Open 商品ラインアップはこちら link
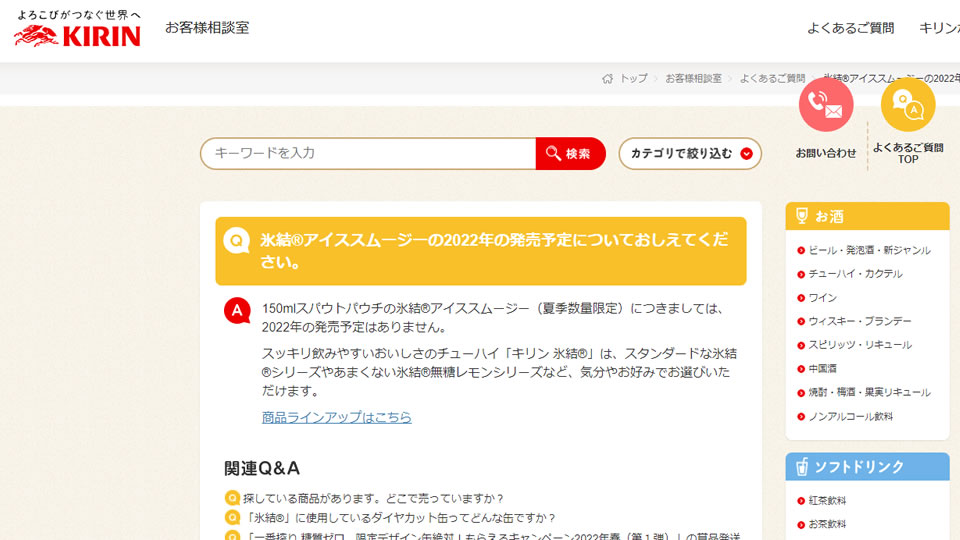This screenshot has height=540, width=960. click(337, 418)
